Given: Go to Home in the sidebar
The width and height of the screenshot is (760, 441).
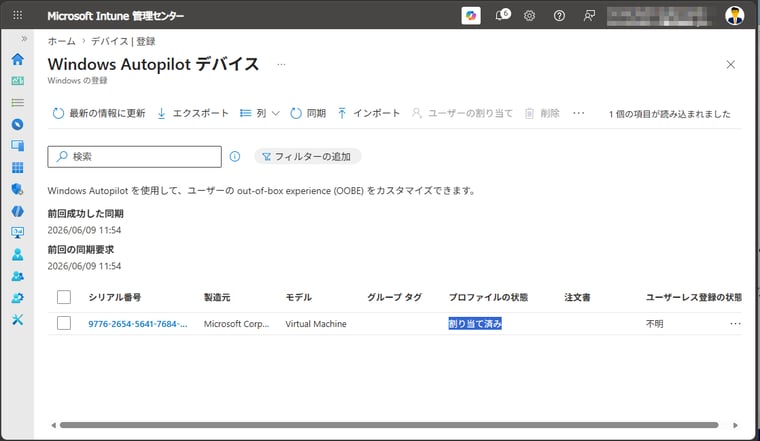Looking at the screenshot, I should (17, 59).
